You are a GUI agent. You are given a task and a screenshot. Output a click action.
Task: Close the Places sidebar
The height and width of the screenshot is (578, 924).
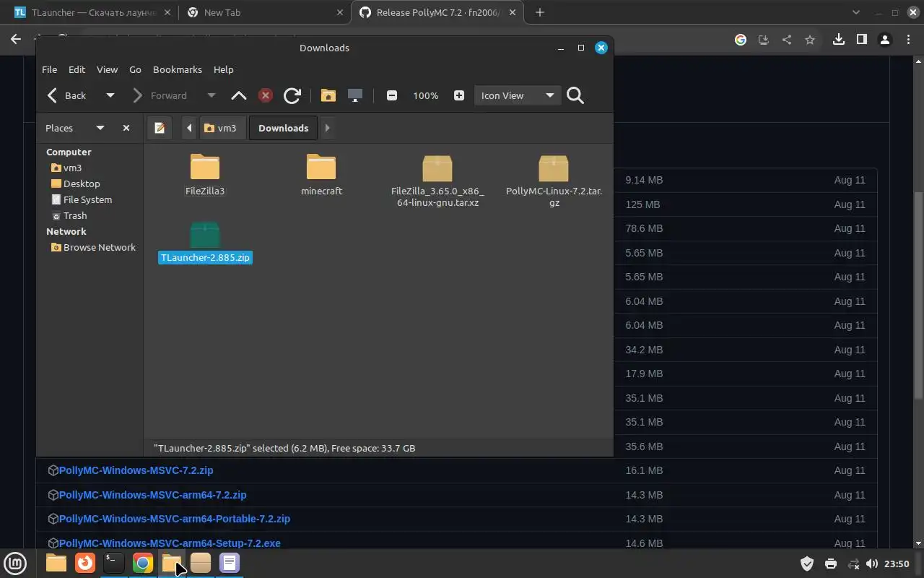[126, 128]
